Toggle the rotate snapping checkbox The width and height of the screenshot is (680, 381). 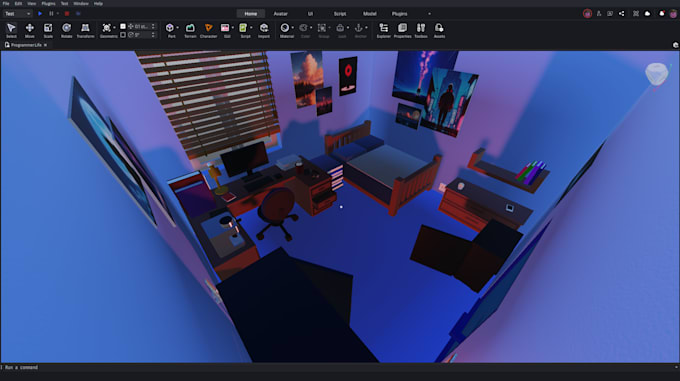(x=123, y=35)
